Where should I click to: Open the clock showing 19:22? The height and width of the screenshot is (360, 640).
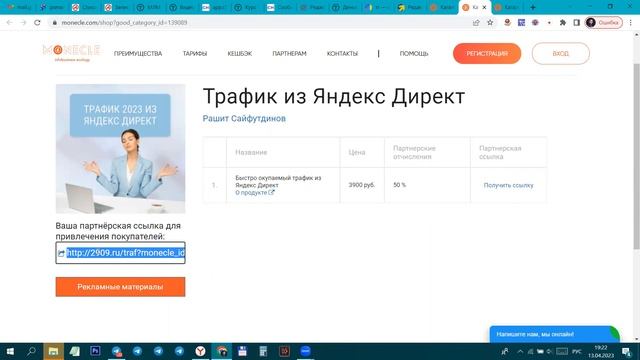[x=600, y=351]
